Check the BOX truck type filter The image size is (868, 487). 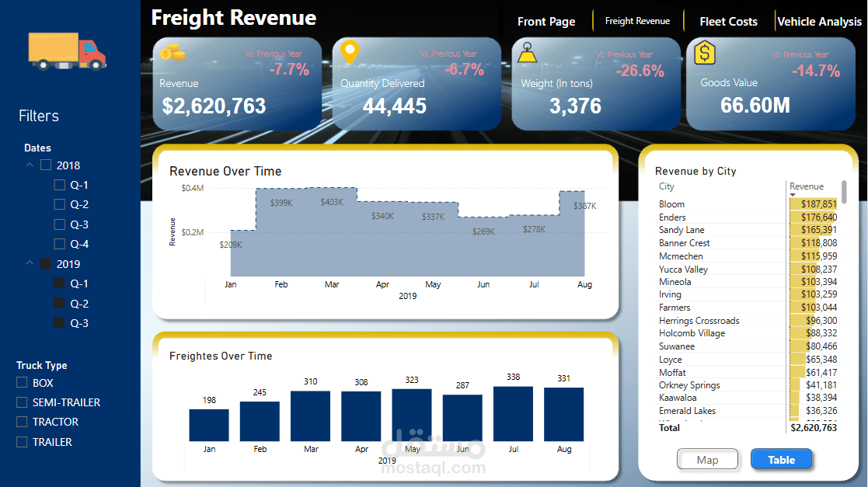[22, 382]
